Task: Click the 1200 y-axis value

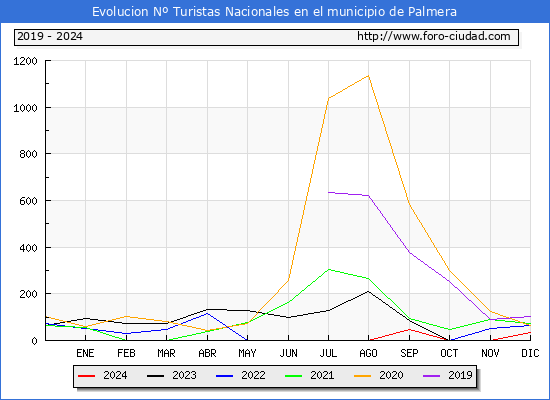Action: (25, 61)
